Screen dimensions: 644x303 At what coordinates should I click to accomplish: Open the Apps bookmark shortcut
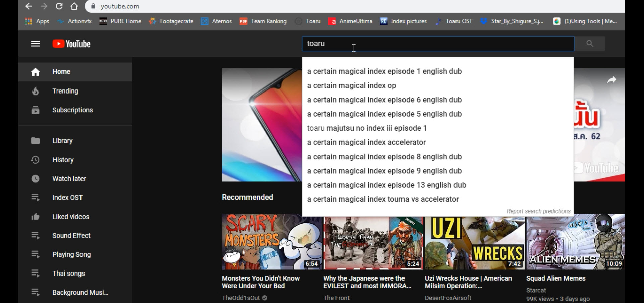pyautogui.click(x=37, y=21)
